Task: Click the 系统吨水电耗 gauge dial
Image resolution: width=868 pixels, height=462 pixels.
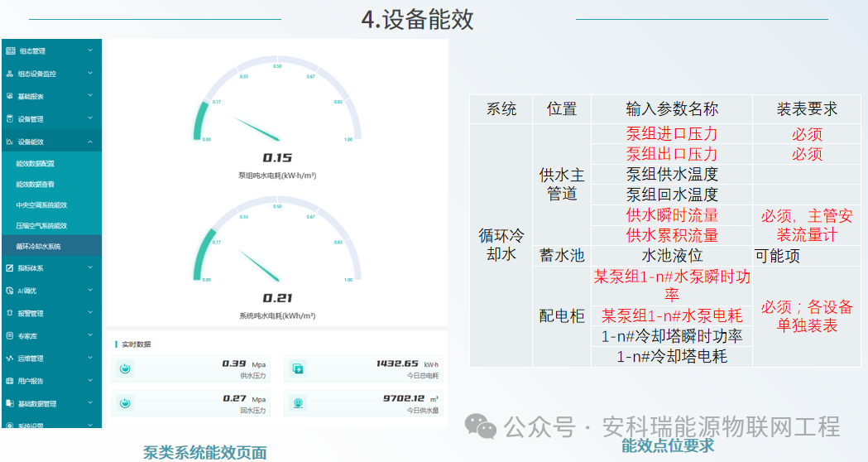Action: click(277, 240)
